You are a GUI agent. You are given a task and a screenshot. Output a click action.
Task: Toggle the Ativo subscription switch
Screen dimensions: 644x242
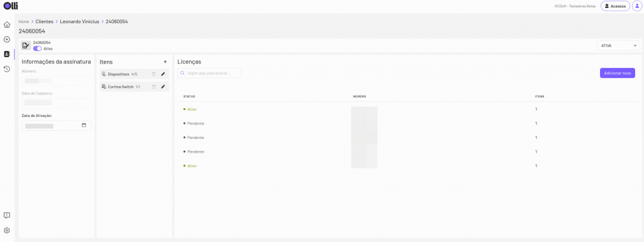click(37, 48)
